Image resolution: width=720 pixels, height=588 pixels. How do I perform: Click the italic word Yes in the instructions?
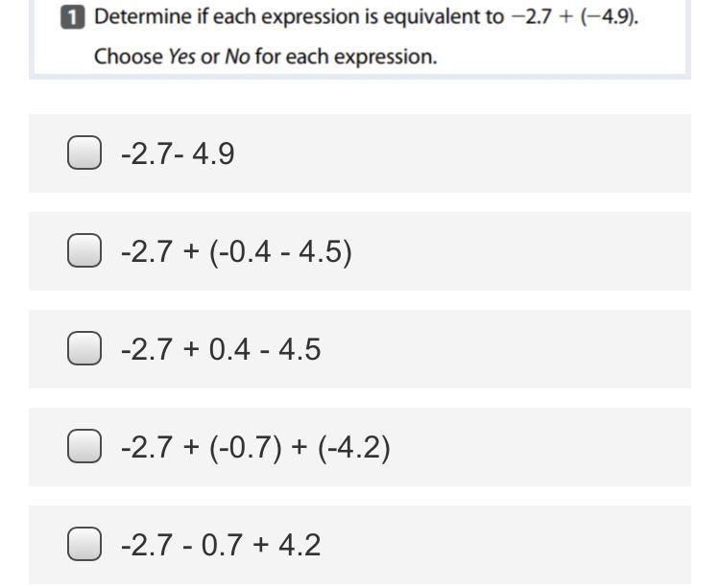[181, 57]
